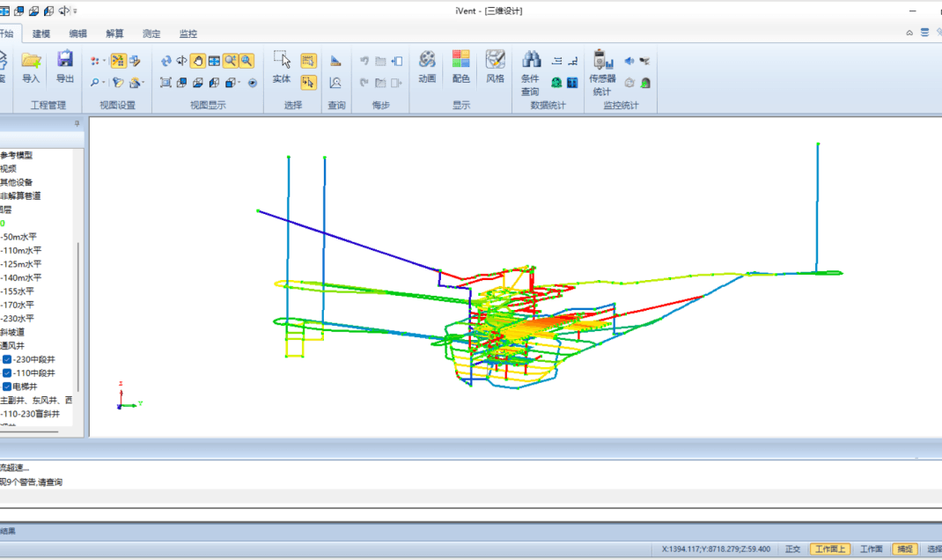The width and height of the screenshot is (942, 560).
Task: Click the blue table statistics icon
Action: point(572,83)
